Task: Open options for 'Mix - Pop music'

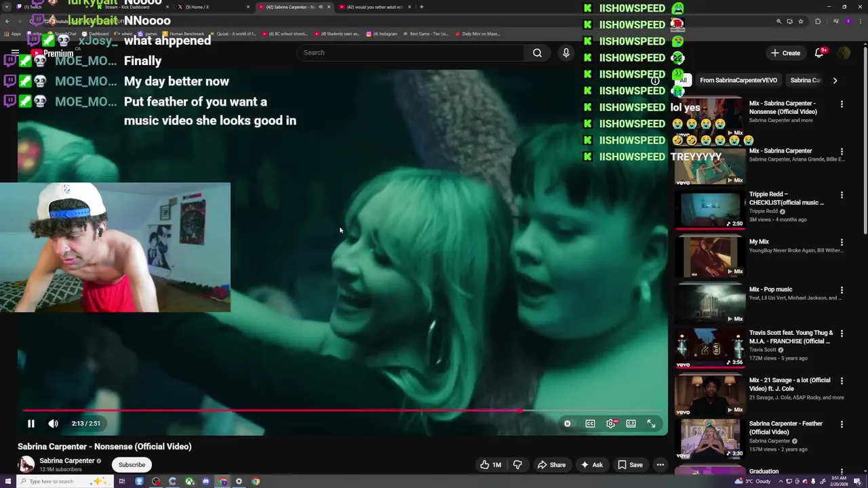Action: point(842,290)
